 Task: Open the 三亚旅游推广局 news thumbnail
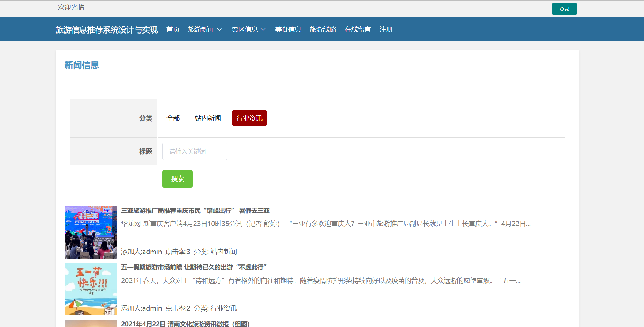(x=91, y=232)
